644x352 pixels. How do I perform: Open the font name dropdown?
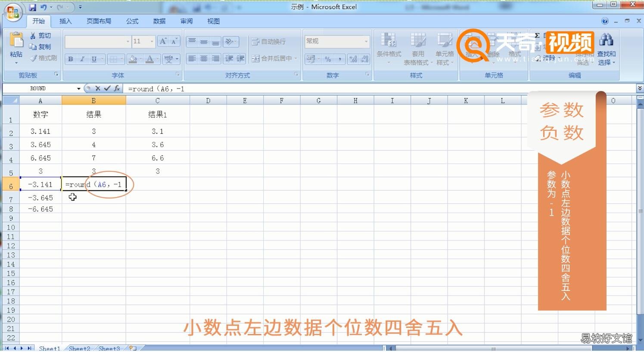coord(128,41)
